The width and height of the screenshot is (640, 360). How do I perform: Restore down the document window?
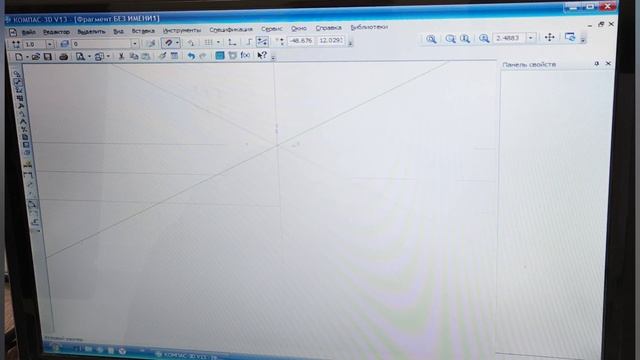click(601, 24)
